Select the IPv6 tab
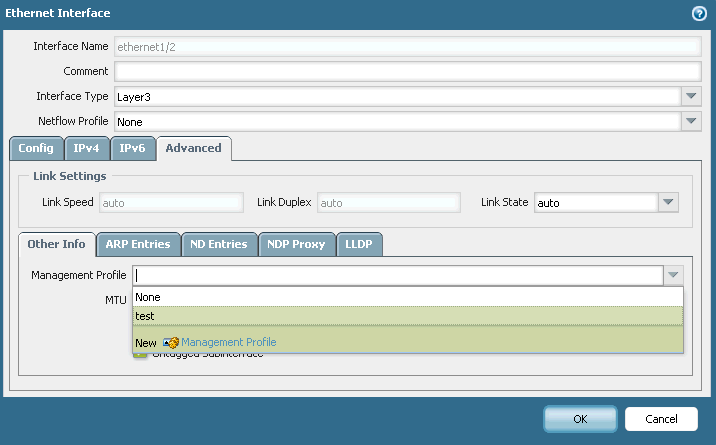 tap(132, 148)
